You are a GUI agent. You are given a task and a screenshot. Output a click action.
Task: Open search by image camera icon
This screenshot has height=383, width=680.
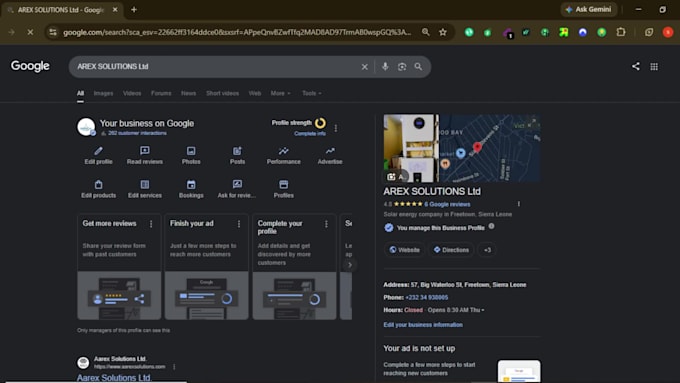click(402, 66)
